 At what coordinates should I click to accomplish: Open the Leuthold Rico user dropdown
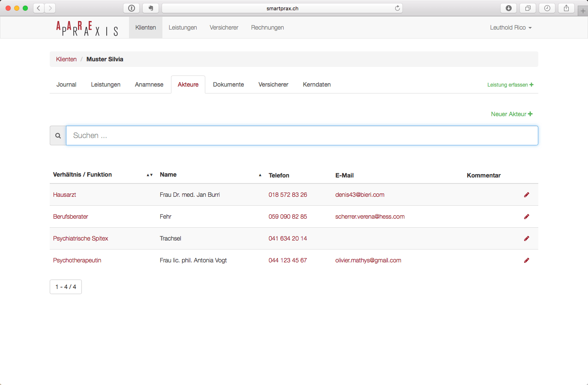tap(511, 27)
